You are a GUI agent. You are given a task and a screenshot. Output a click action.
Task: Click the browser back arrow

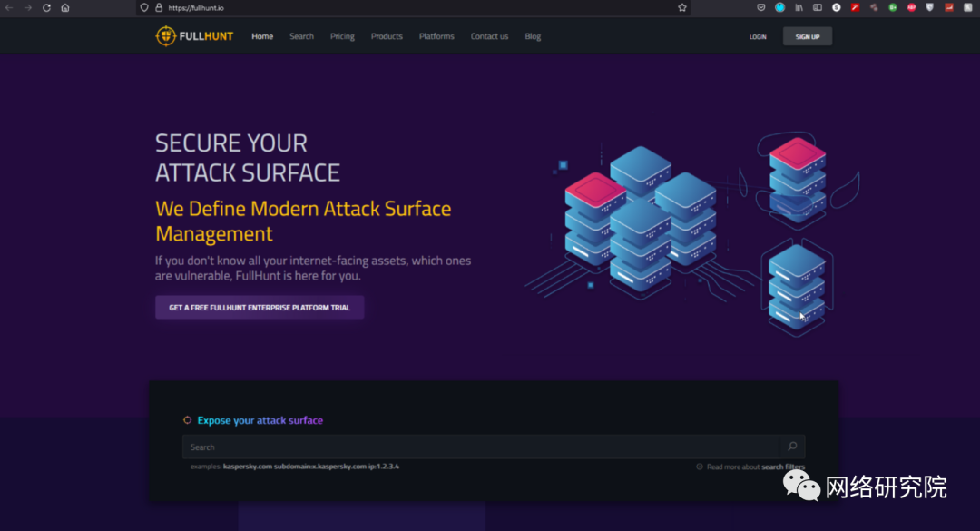click(x=9, y=7)
